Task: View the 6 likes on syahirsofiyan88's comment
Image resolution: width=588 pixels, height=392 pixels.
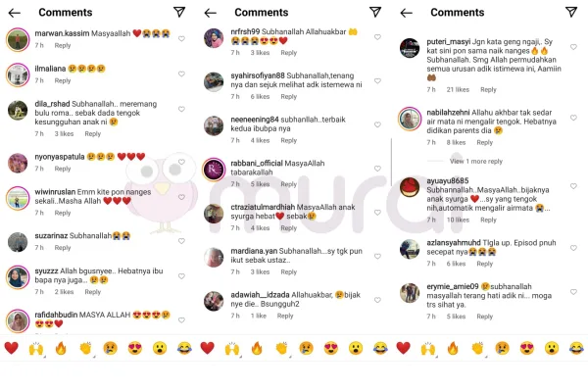Action: (261, 96)
